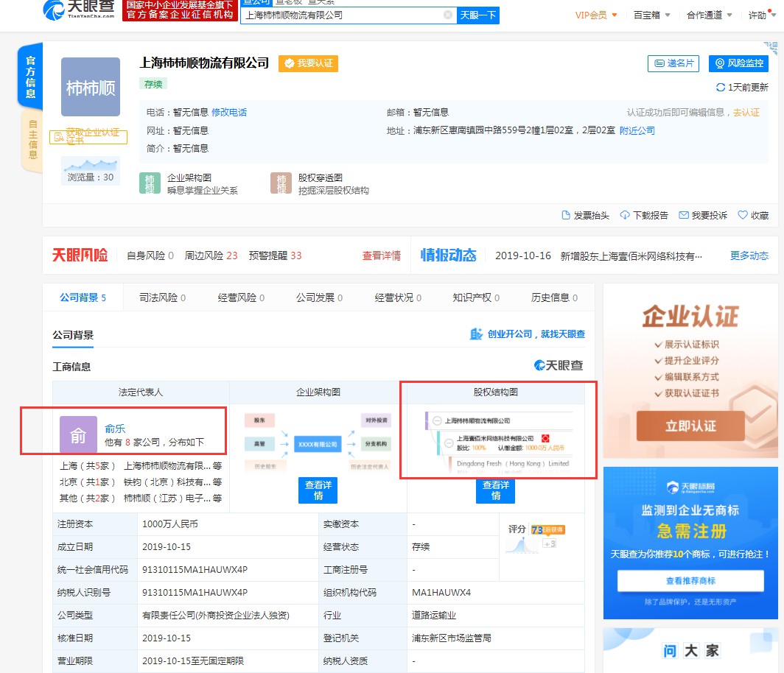784x673 pixels.
Task: Click the 发票抬头 icon link
Action: pos(585,215)
